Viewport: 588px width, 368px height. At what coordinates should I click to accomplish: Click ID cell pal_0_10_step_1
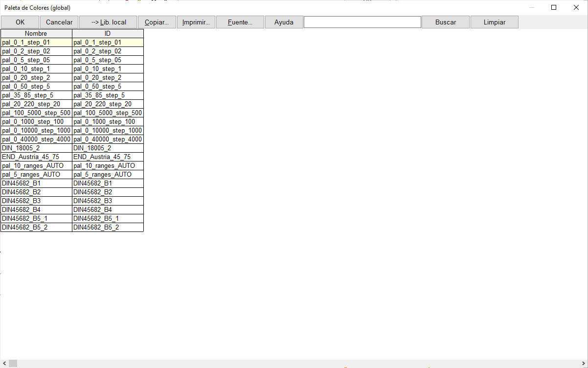coord(108,69)
